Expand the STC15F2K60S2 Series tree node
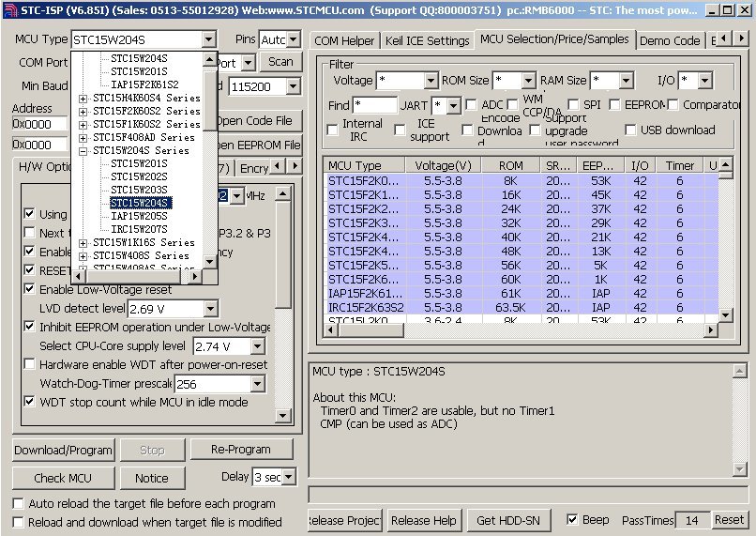The image size is (756, 536). click(83, 112)
